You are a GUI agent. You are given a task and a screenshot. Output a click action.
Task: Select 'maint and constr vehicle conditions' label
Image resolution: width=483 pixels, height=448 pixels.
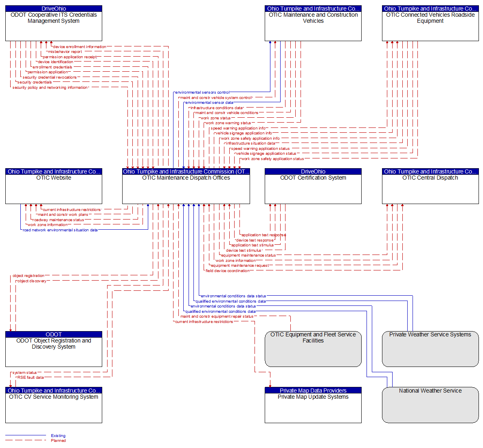(227, 113)
